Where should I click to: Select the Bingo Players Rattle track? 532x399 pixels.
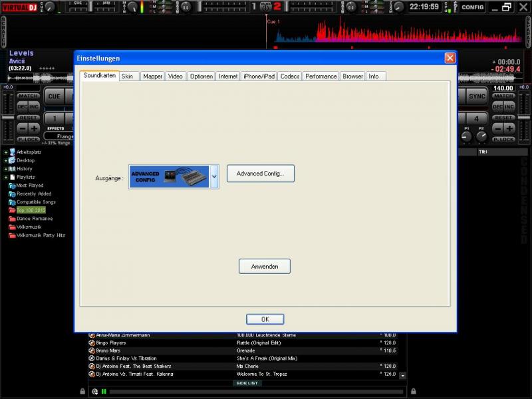[x=244, y=342]
